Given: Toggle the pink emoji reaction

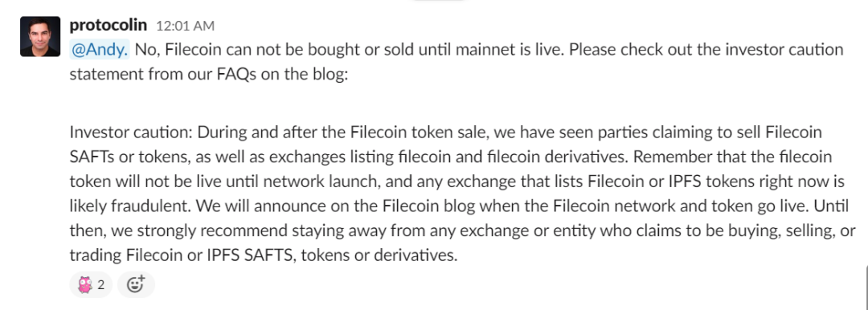Looking at the screenshot, I should pos(84,285).
